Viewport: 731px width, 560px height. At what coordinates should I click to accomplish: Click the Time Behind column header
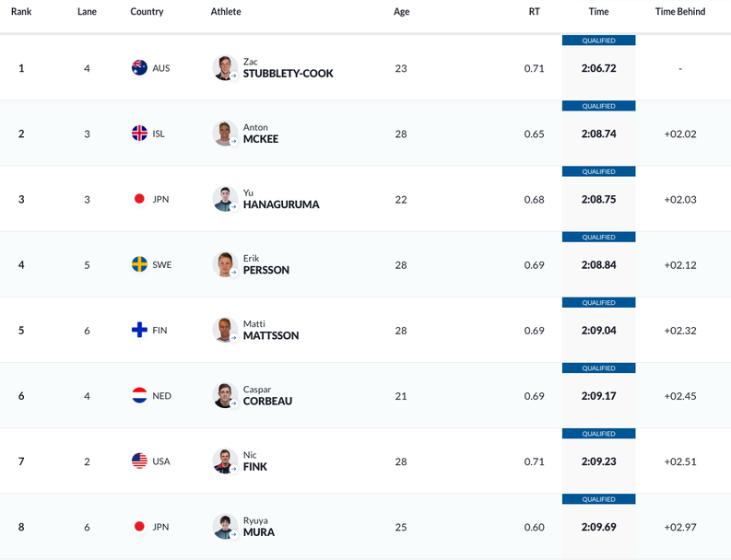[x=679, y=12]
